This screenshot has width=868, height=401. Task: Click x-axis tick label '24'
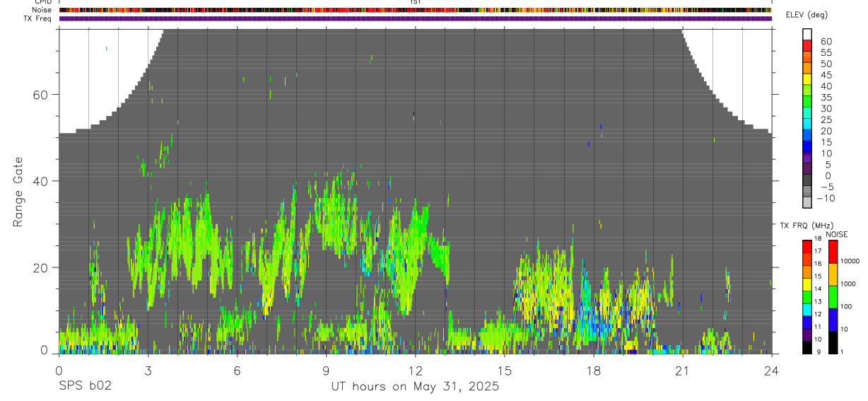(x=771, y=370)
